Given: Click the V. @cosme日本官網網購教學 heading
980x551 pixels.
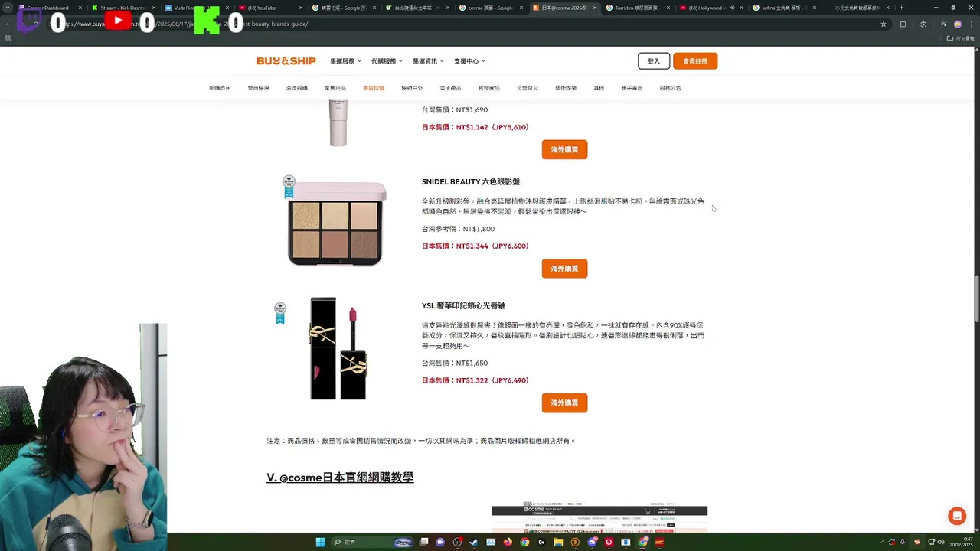Looking at the screenshot, I should pyautogui.click(x=340, y=477).
